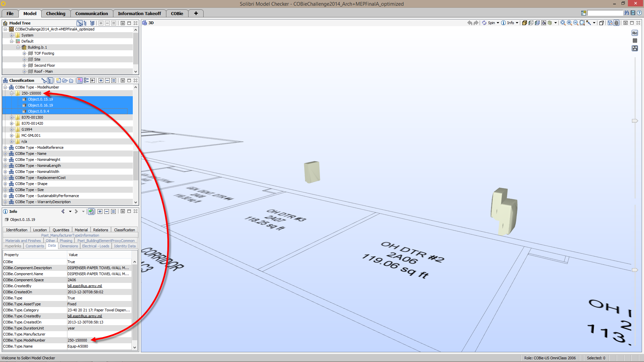Toggle the floor plan footprint button
Screen dimensions: 644x362
pos(635,48)
